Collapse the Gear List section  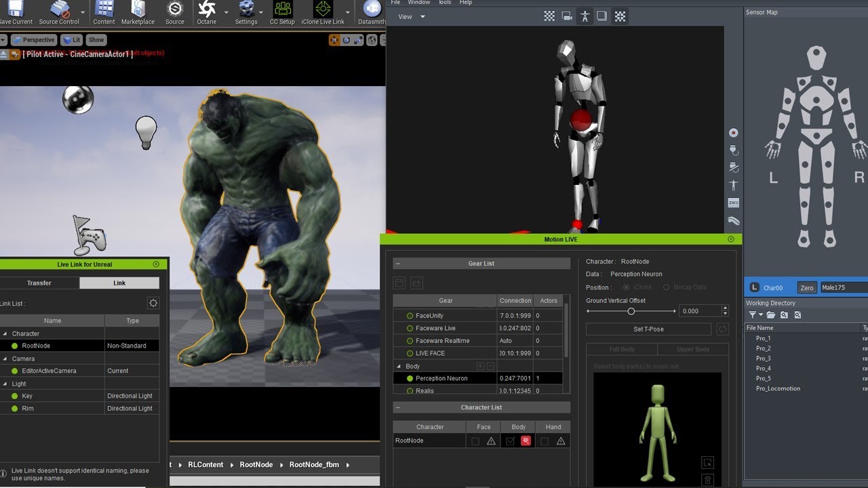tap(398, 264)
